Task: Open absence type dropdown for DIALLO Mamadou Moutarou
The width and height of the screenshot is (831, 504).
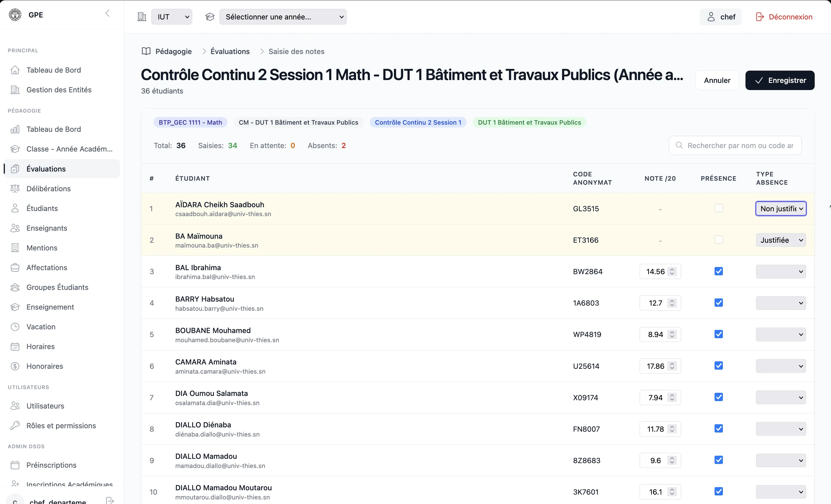Action: tap(781, 492)
